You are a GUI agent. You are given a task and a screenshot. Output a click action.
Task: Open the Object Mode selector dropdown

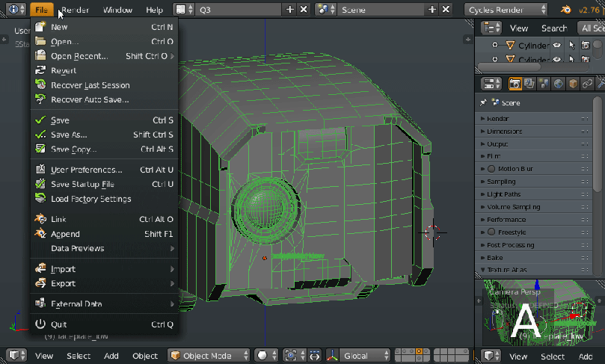[209, 356]
